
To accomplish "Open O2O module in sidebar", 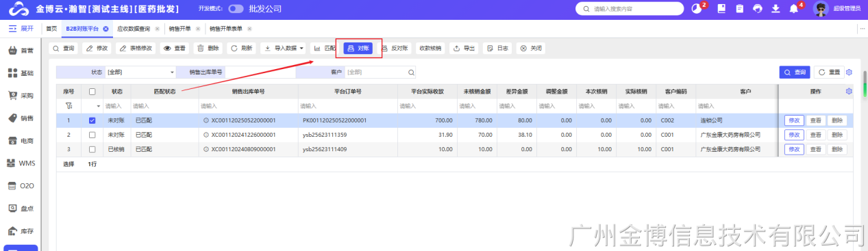I will [21, 185].
